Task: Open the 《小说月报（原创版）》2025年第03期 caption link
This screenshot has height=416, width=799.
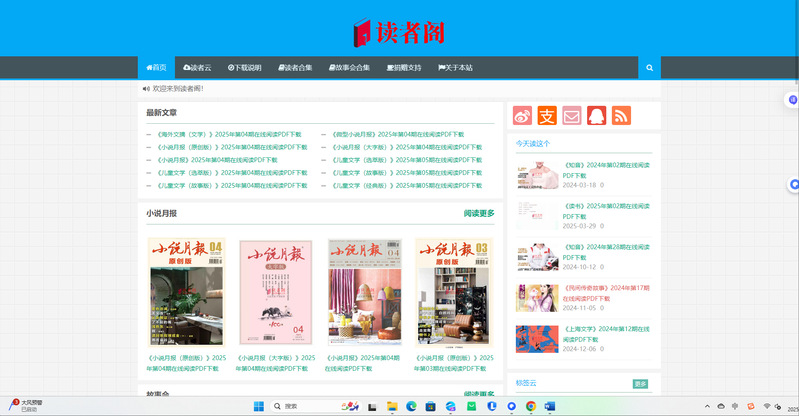Action: 454,363
